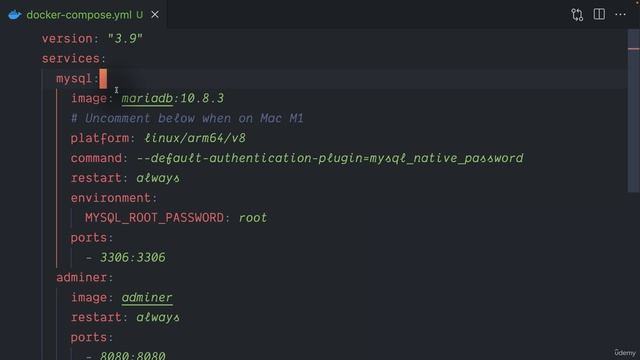Image resolution: width=640 pixels, height=360 pixels.
Task: Open source control changes icon
Action: 577,15
